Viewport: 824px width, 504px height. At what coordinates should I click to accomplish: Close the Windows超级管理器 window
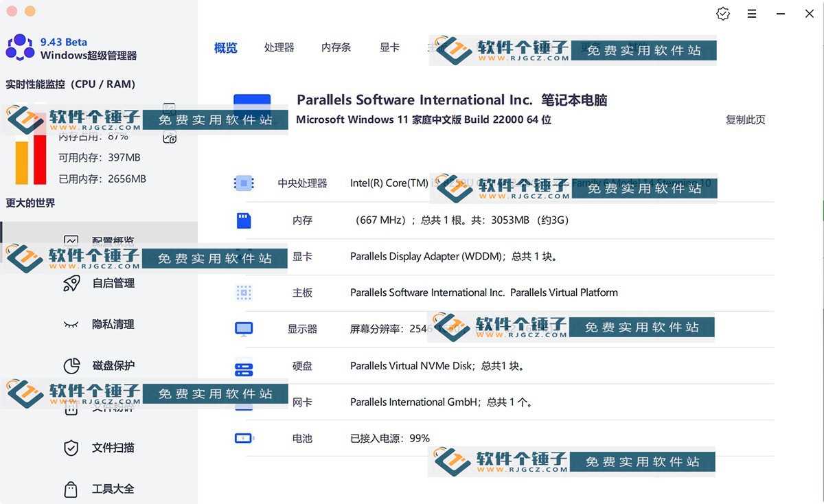coord(810,14)
